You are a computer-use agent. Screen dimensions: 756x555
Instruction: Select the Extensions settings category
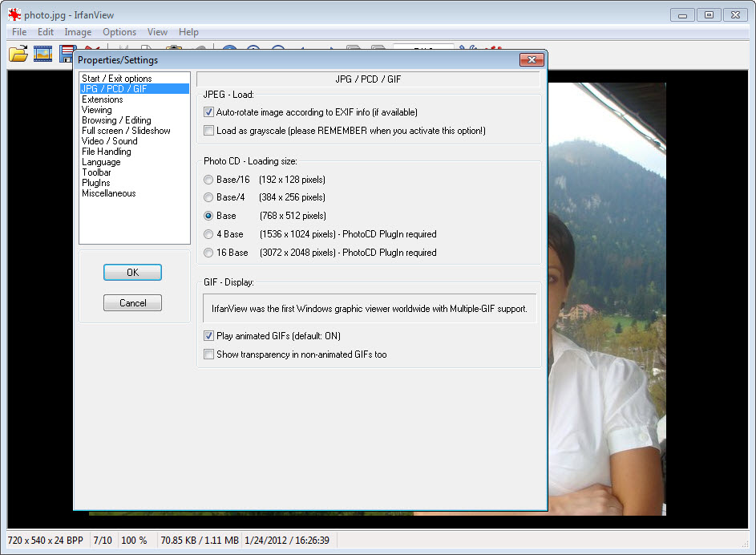134,99
